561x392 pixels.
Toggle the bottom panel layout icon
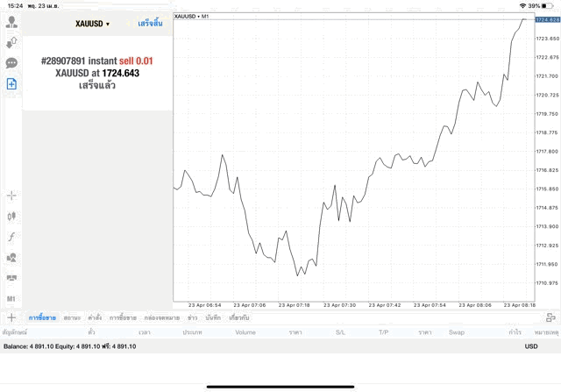coord(550,317)
